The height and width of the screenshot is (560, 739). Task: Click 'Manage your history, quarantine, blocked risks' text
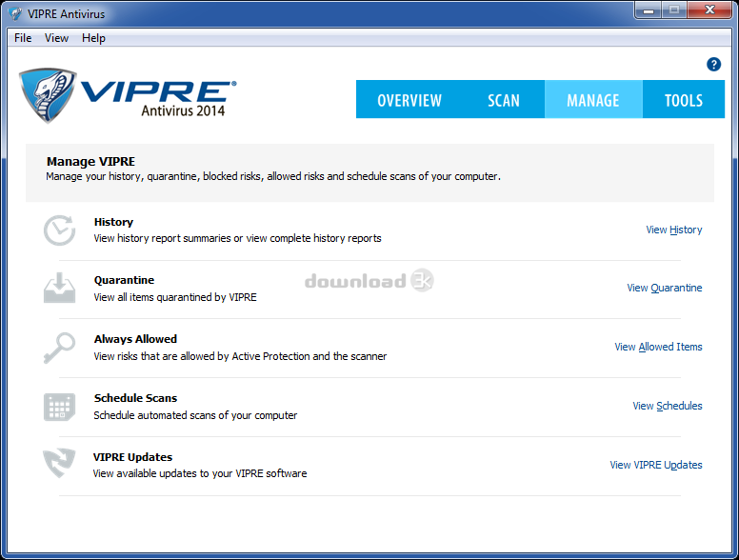[x=273, y=176]
